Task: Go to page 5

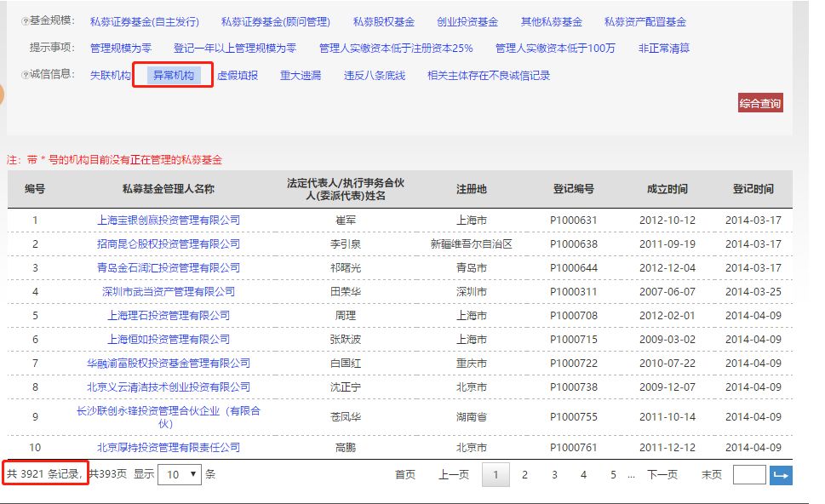Action: coord(613,474)
